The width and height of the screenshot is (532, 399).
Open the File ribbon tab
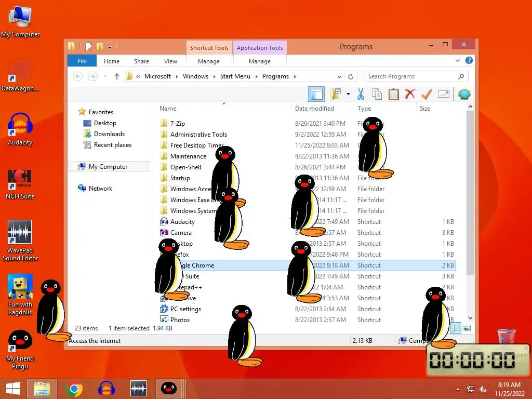click(x=82, y=61)
